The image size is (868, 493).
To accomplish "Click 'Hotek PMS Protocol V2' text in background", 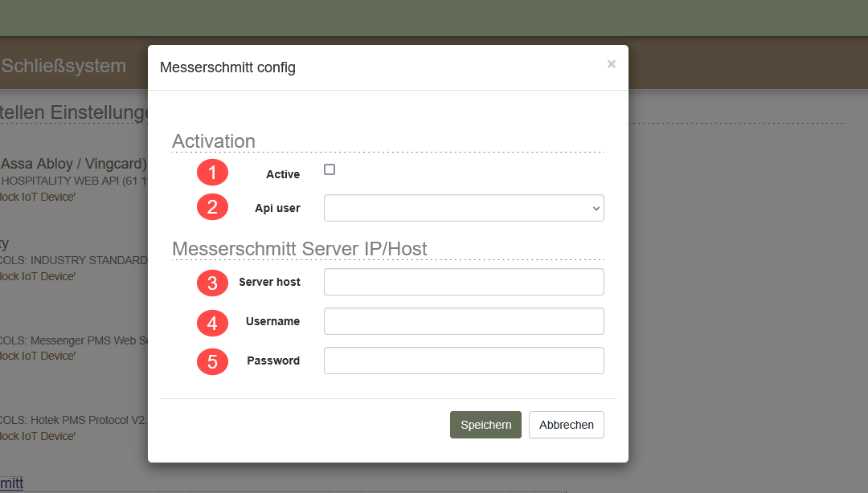I will [88, 421].
